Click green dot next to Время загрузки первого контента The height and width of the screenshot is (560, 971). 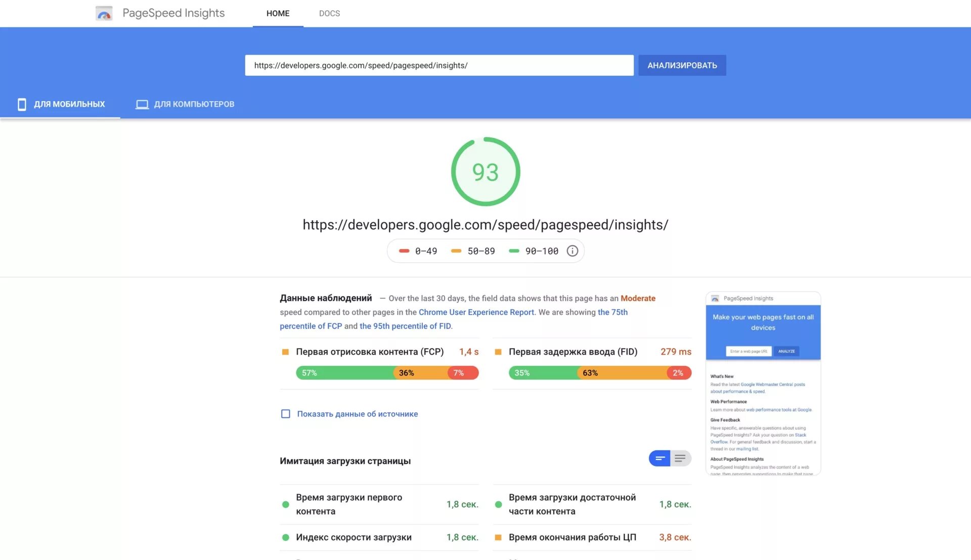(286, 504)
